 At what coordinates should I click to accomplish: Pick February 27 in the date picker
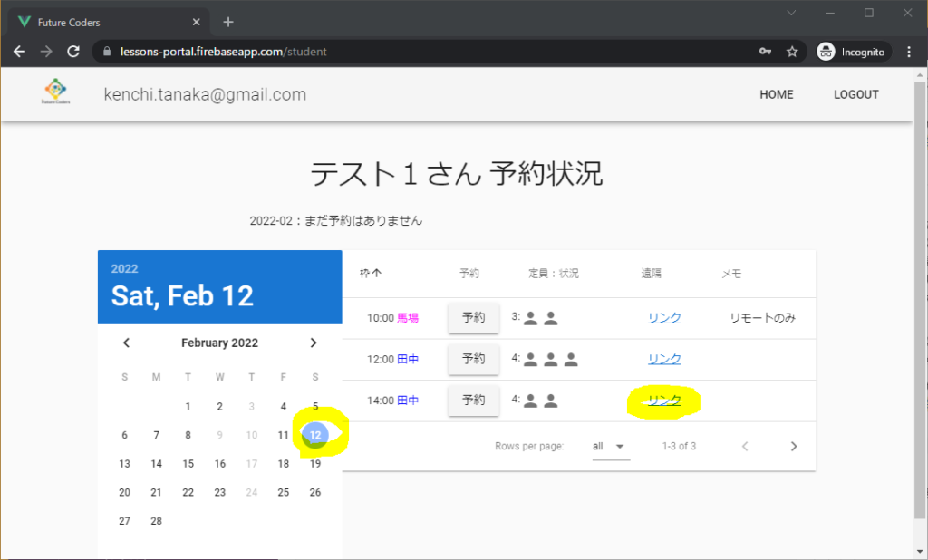coord(124,521)
